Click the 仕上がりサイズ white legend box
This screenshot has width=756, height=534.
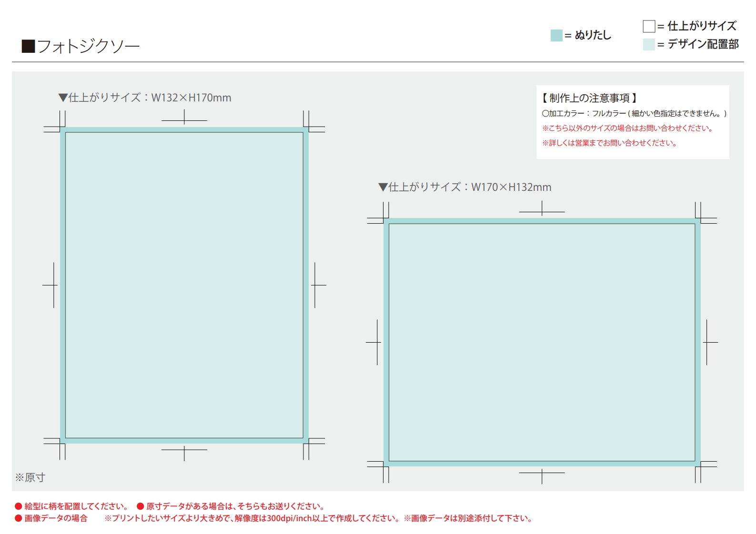coord(649,26)
